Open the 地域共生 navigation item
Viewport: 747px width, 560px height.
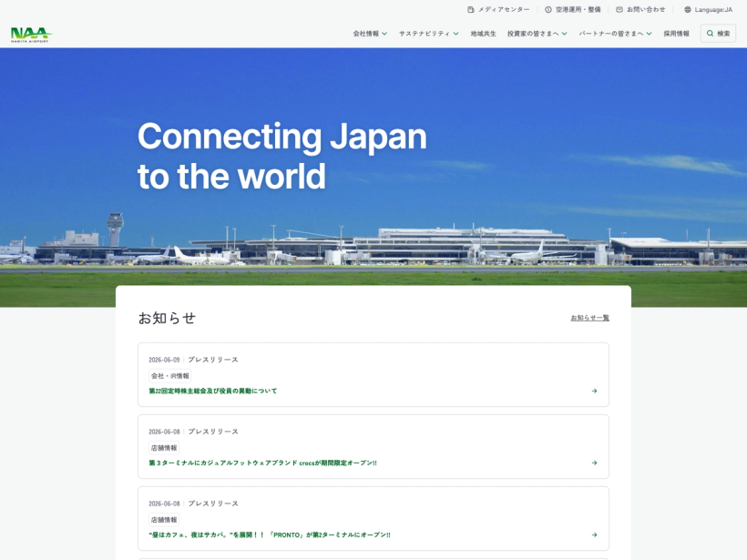pyautogui.click(x=483, y=34)
